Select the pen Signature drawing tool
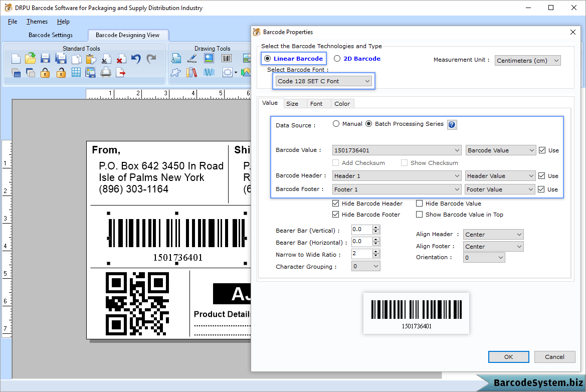Screen dimensions: 586x392 192,58
